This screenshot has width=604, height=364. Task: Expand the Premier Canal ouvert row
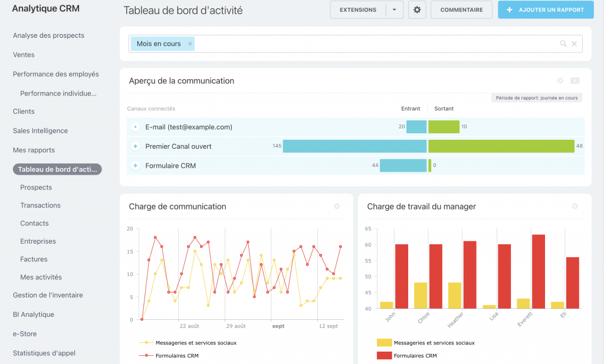pyautogui.click(x=135, y=146)
